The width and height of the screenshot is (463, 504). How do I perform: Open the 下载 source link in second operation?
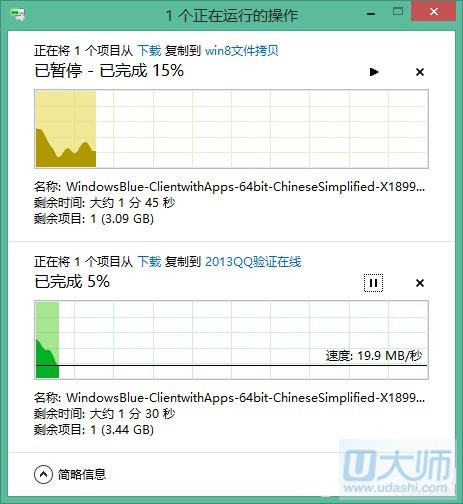149,262
